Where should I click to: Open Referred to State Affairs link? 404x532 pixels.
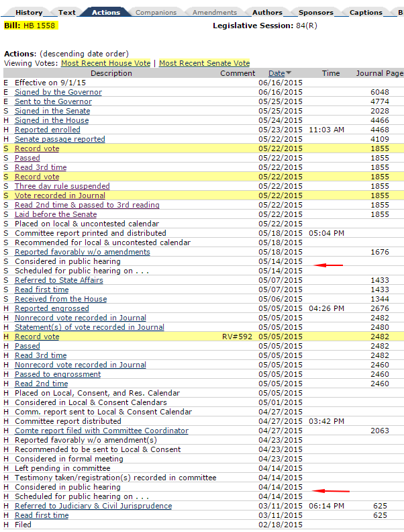click(60, 280)
